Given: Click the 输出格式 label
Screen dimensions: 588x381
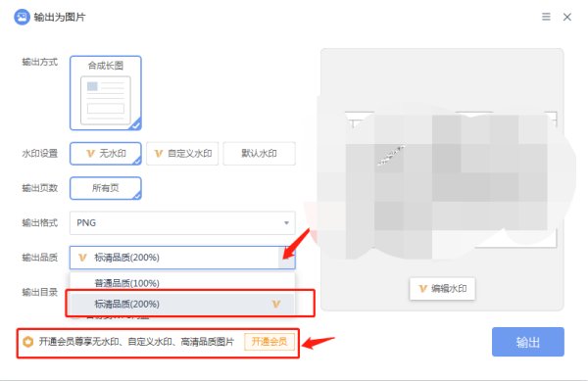Looking at the screenshot, I should click(40, 223).
